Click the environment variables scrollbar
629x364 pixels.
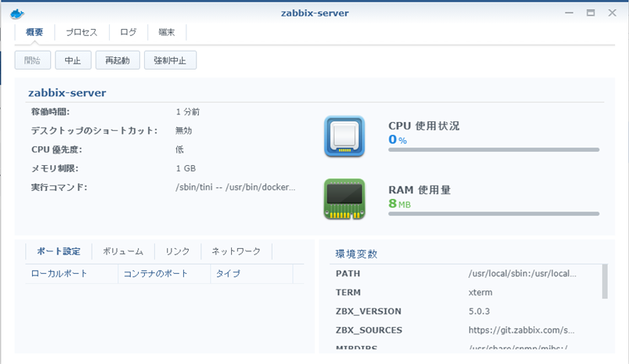605,282
